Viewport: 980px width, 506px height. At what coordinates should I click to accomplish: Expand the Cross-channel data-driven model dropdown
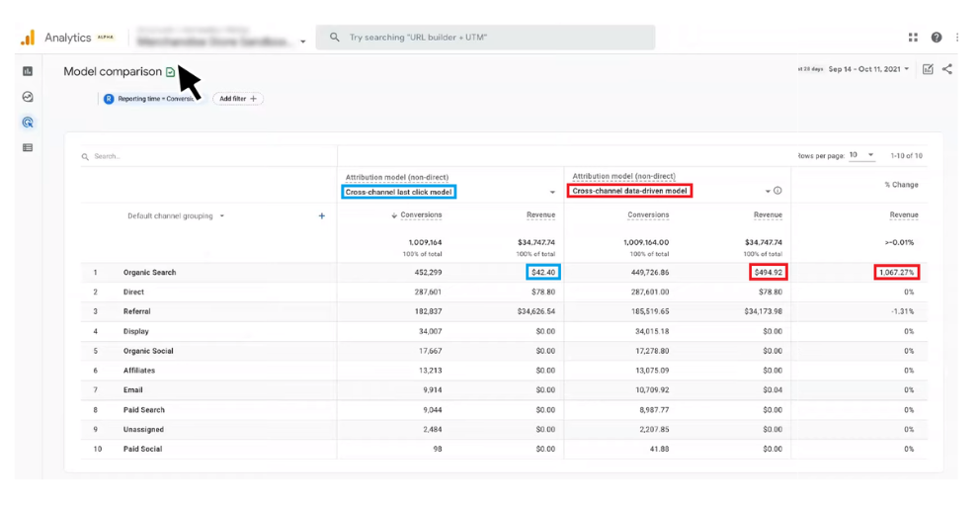click(767, 191)
